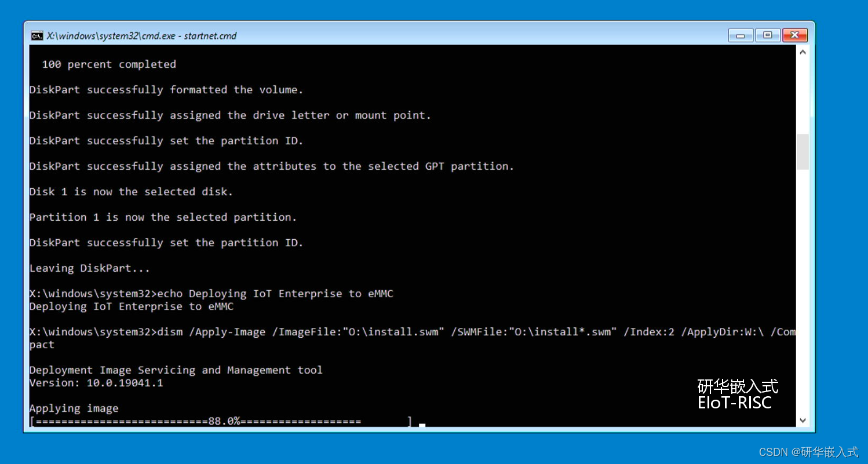Click the 'Leaving DiskPart...' line
This screenshot has width=868, height=464.
[90, 268]
